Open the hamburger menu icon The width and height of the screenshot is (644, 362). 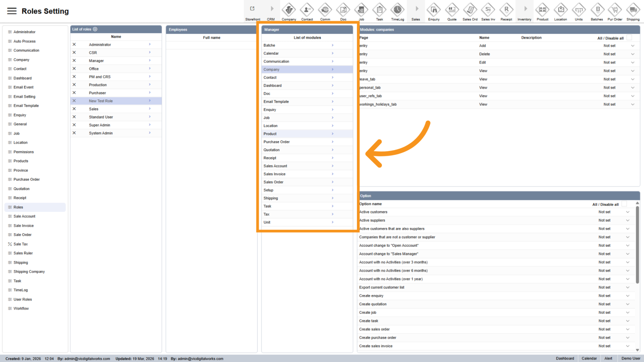point(12,11)
